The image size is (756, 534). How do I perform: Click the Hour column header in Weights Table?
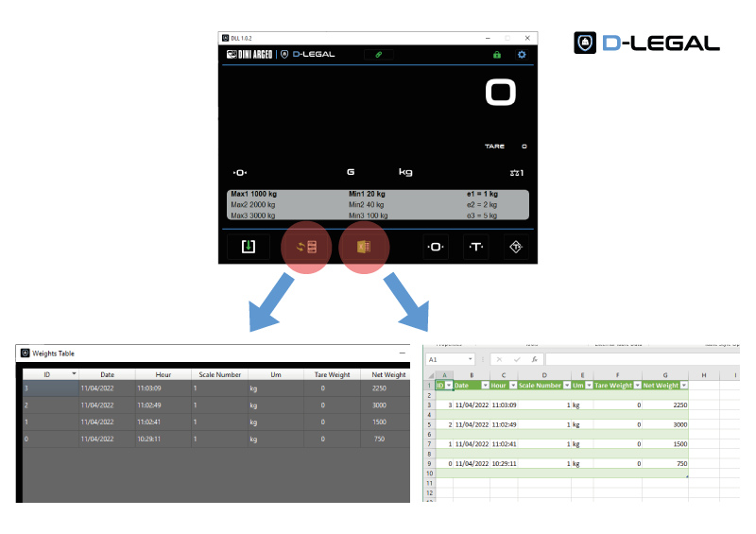(x=163, y=374)
